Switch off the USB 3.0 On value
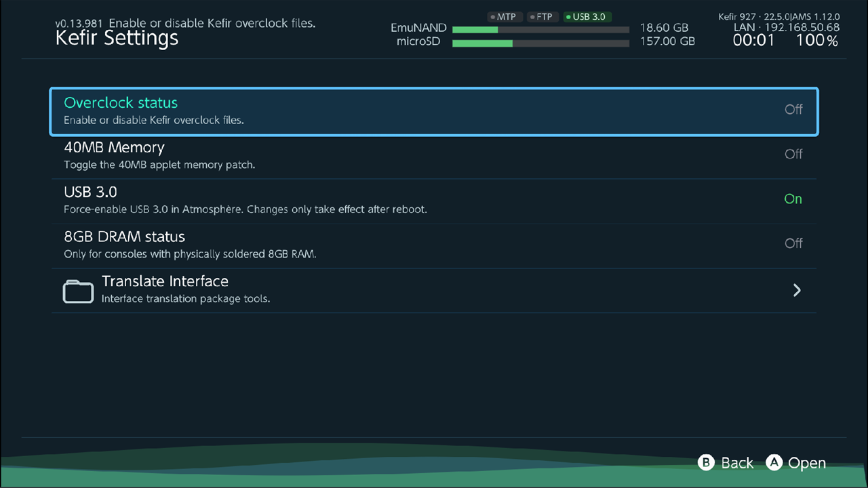The height and width of the screenshot is (488, 868). click(793, 199)
